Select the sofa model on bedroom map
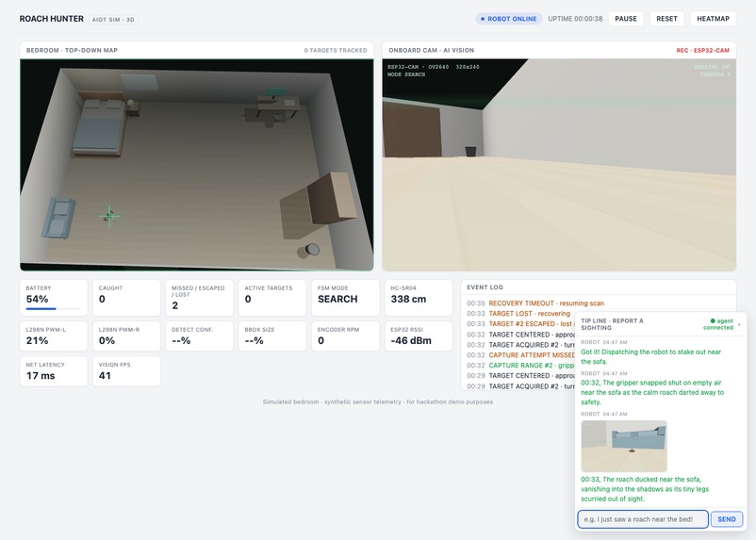The height and width of the screenshot is (540, 756). 58,218
